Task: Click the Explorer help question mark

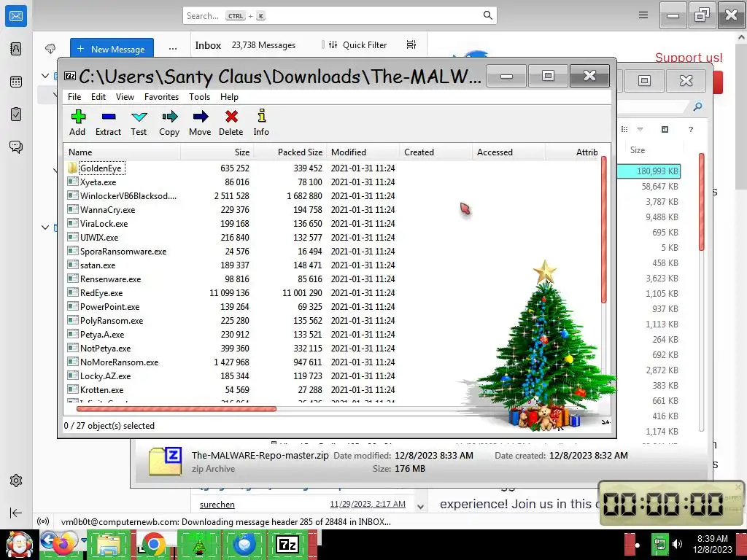Action: [691, 130]
